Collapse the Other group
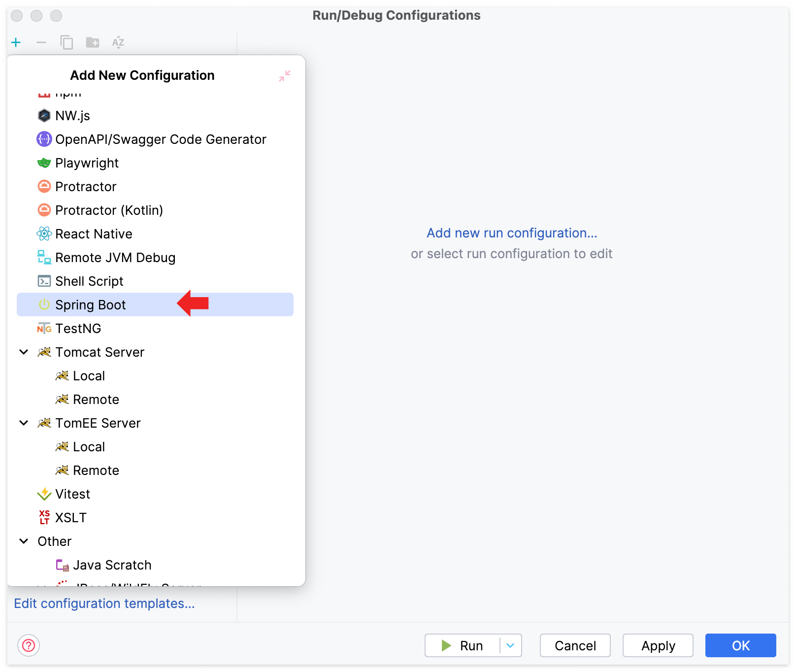Image resolution: width=796 pixels, height=672 pixels. 24,541
